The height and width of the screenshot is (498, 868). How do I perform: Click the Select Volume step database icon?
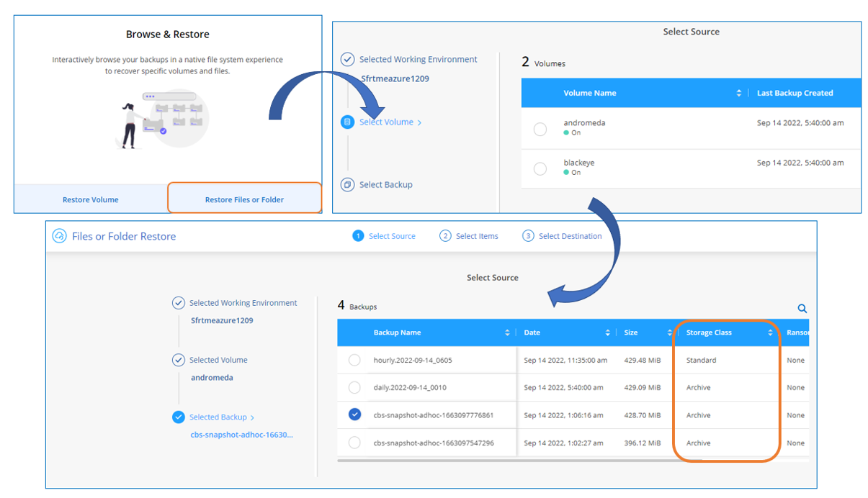[x=347, y=122]
